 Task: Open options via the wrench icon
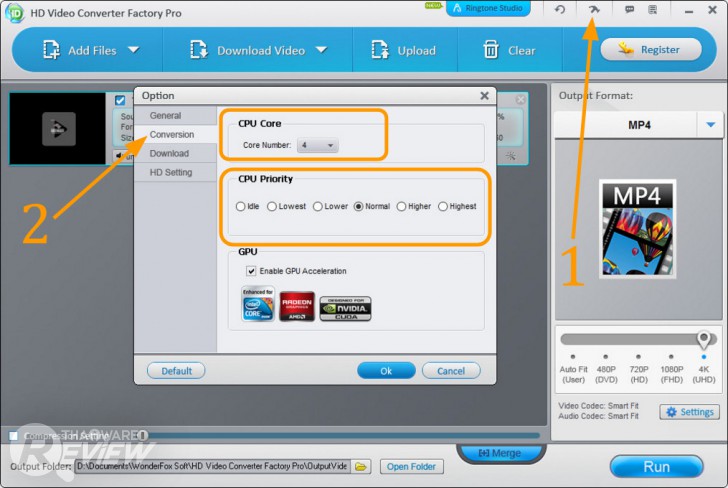point(594,9)
